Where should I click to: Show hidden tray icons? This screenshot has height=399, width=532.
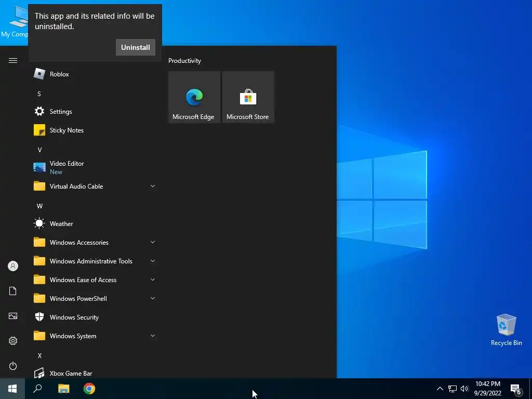pos(440,389)
